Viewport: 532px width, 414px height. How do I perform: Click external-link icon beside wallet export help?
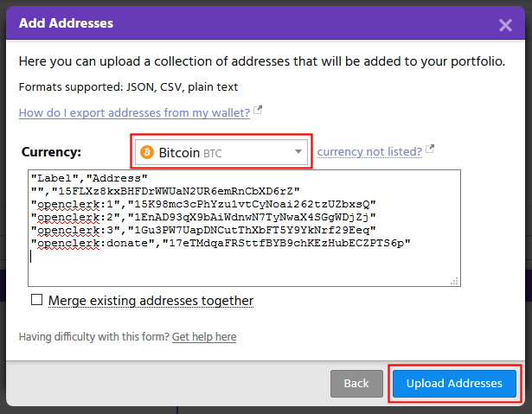(258, 111)
